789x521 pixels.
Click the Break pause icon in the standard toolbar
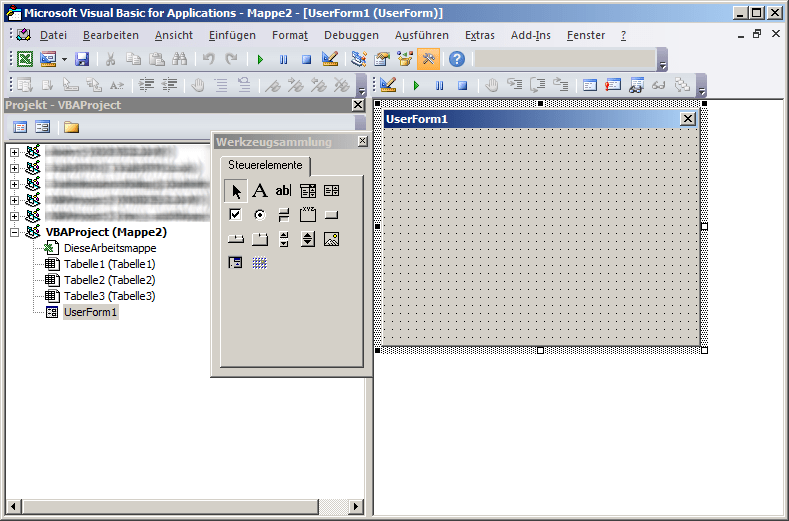click(x=283, y=59)
